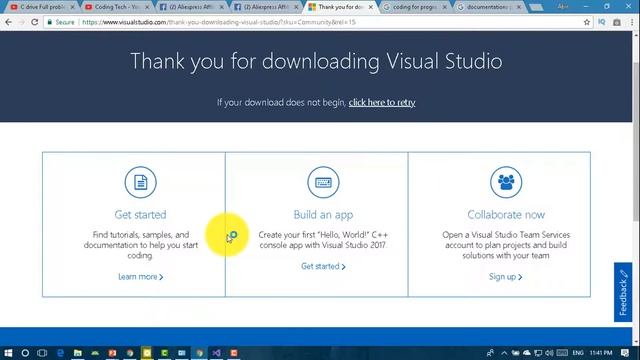Open Chrome's three-dot menu
This screenshot has width=640, height=360.
coord(632,22)
